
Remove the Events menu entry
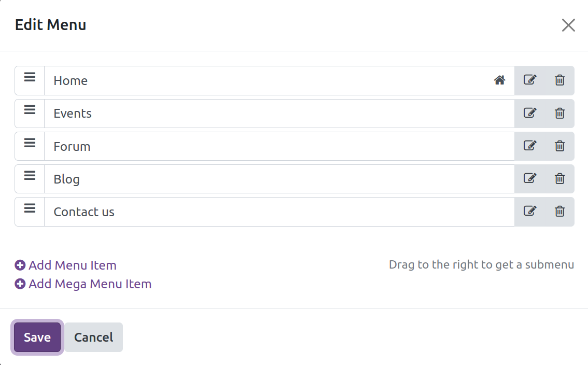[x=560, y=113]
